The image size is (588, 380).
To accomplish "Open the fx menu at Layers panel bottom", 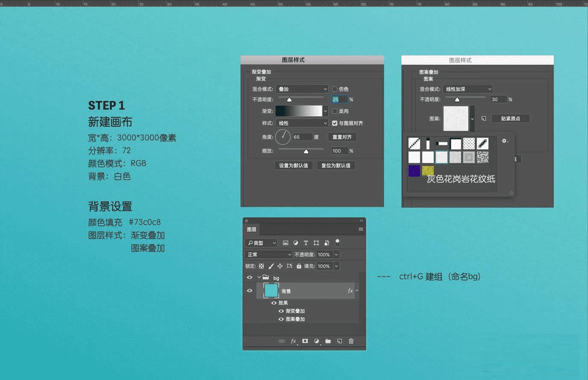I will [x=293, y=341].
